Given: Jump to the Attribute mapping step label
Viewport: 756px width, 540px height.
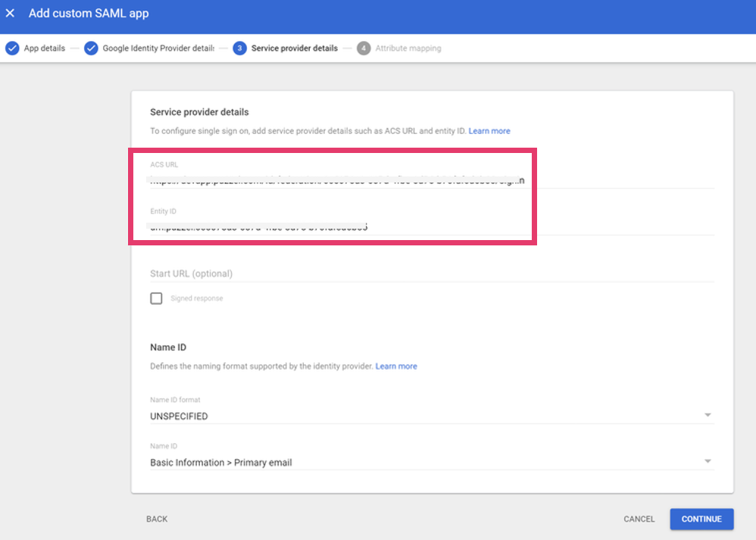Looking at the screenshot, I should click(408, 48).
